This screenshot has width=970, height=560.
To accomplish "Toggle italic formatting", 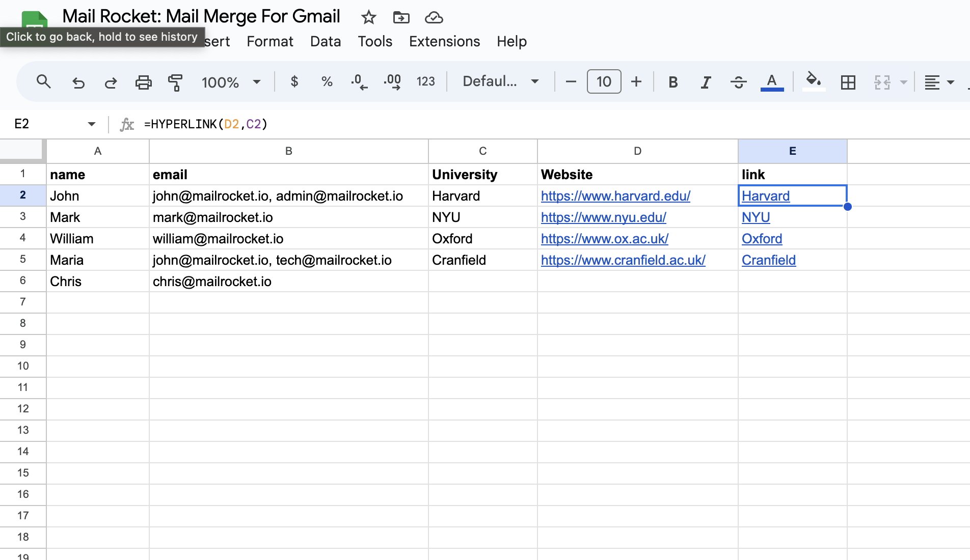I will point(706,82).
